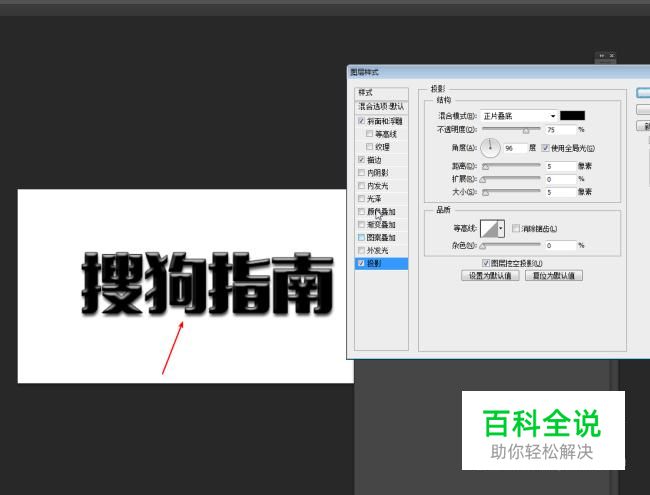Uncheck the 斜面和浮雕 checkbox
This screenshot has width=650, height=495.
click(361, 121)
